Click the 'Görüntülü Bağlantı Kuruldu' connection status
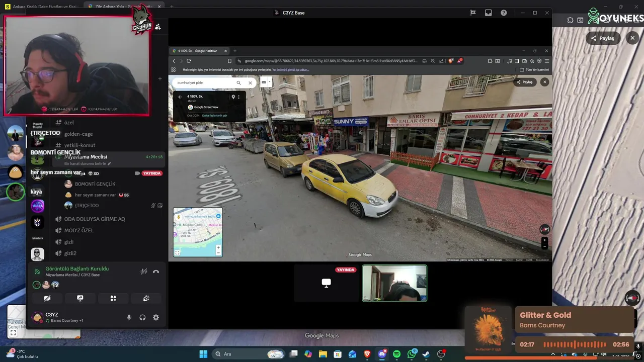 click(77, 268)
